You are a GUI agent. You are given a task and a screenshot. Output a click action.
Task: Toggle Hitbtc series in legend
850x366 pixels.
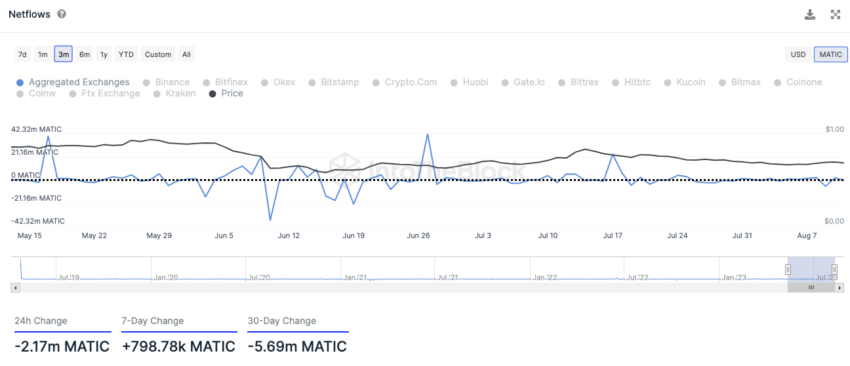pos(632,82)
